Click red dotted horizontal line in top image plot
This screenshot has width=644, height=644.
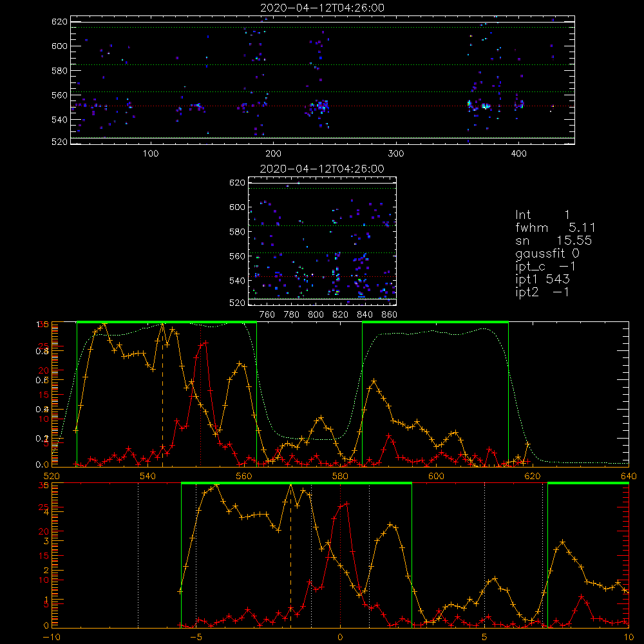[323, 106]
